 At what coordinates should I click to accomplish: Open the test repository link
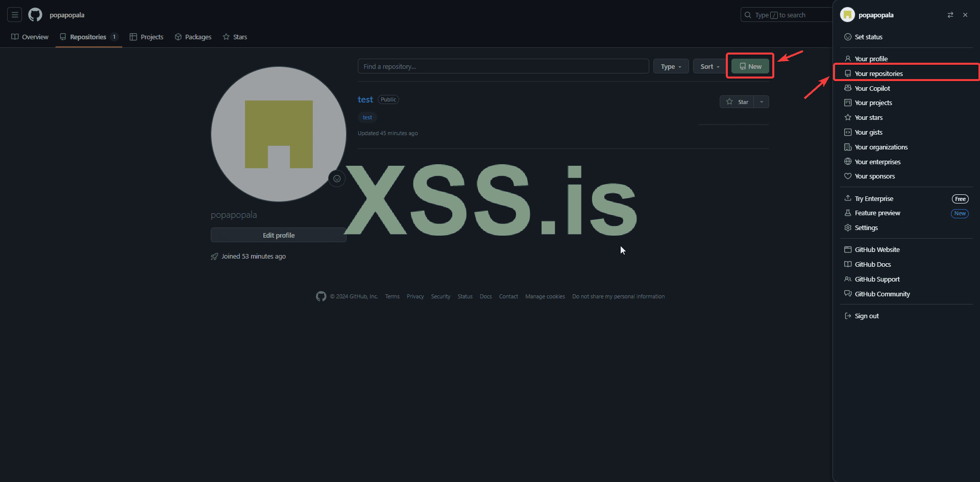click(x=365, y=99)
